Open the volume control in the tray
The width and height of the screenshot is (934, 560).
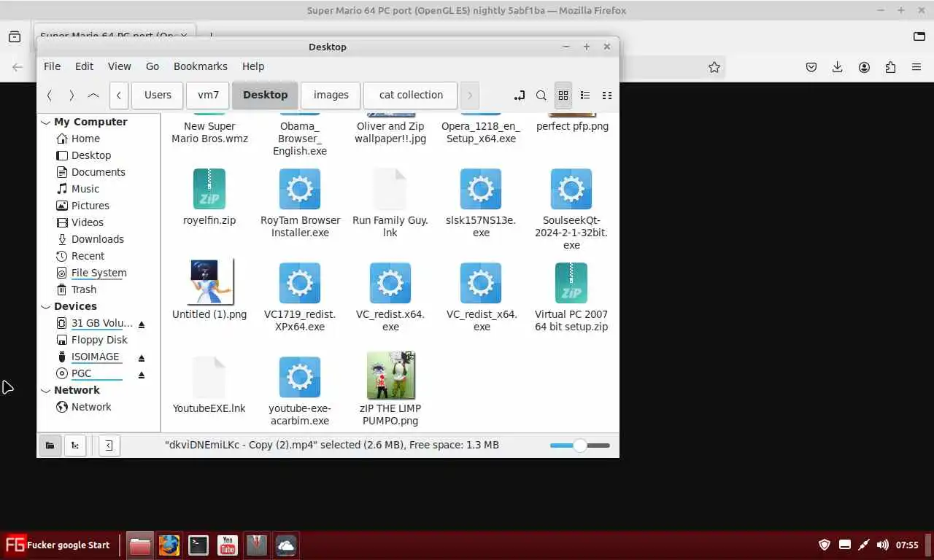click(x=882, y=545)
